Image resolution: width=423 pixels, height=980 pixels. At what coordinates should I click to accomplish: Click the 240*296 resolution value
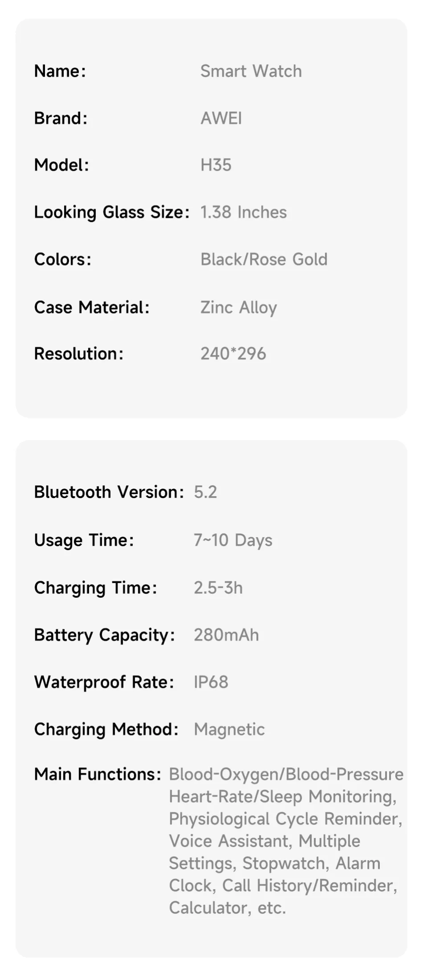coord(233,354)
